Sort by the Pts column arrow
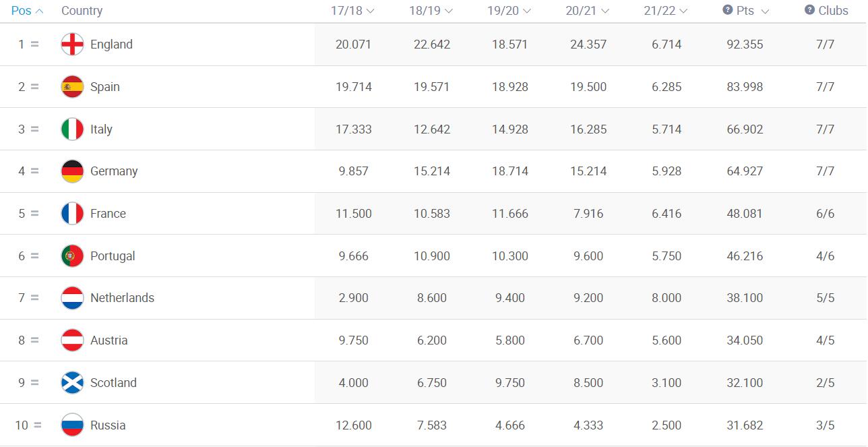868x447 pixels. coord(764,11)
